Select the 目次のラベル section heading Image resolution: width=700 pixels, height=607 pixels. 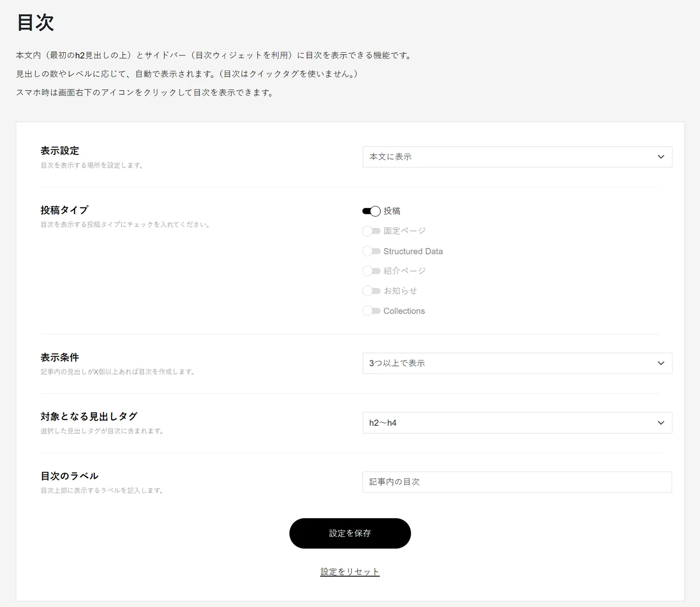[69, 476]
